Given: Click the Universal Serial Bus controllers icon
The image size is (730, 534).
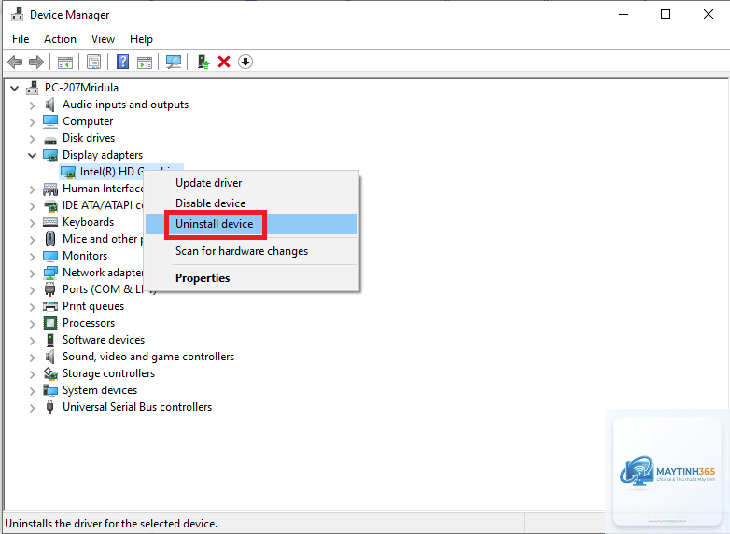Looking at the screenshot, I should click(50, 407).
